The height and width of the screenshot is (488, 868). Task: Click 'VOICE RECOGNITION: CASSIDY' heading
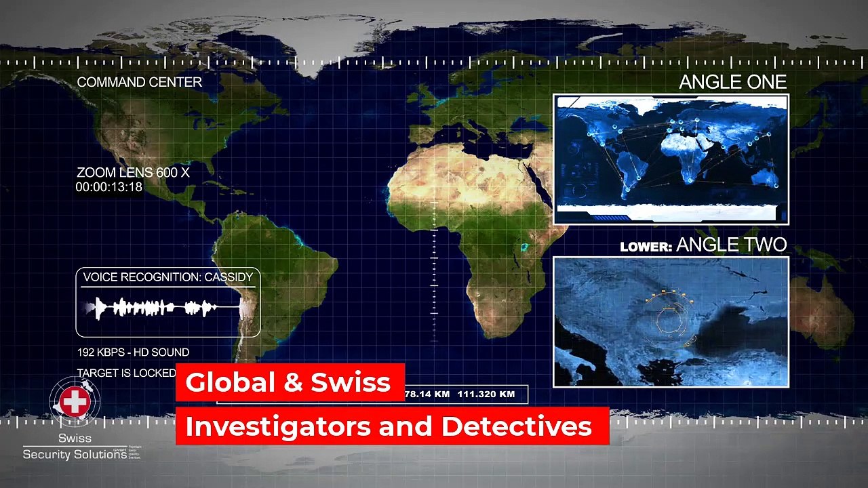[168, 277]
